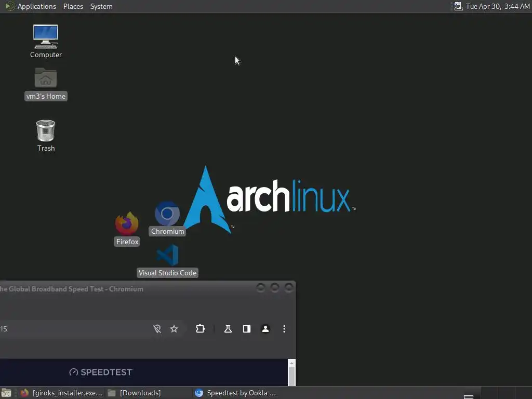
Task: Toggle the Chromium side panel
Action: (247, 329)
